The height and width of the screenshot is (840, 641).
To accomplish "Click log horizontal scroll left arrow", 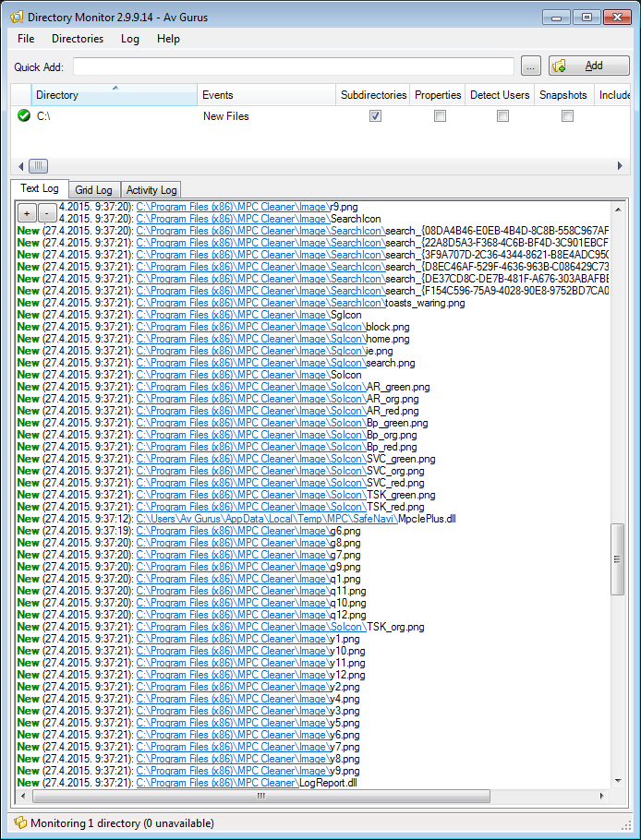I will coord(22,796).
